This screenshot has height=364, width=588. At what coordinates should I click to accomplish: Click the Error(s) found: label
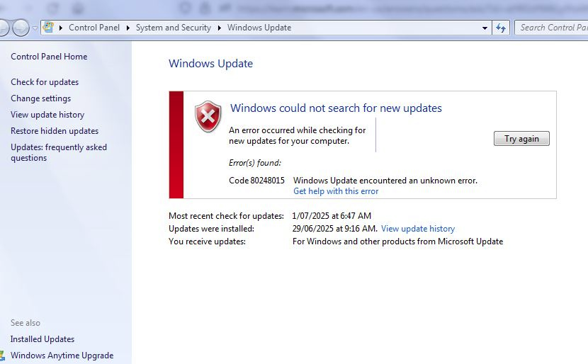pyautogui.click(x=255, y=163)
